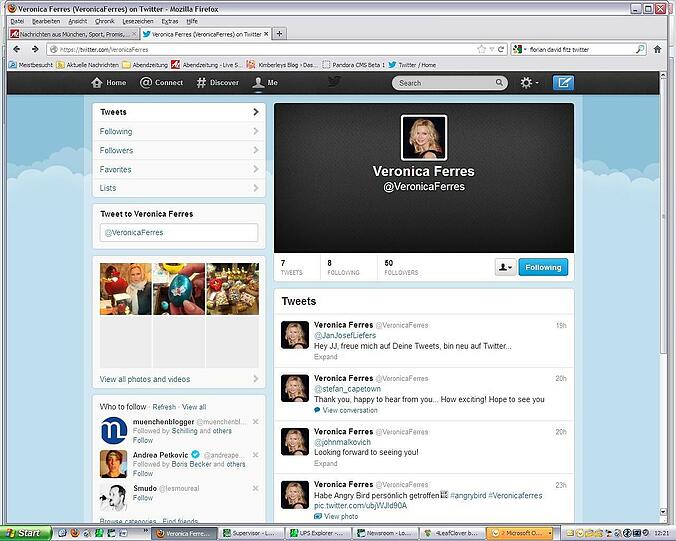Open the Following list in sidebar

[179, 131]
